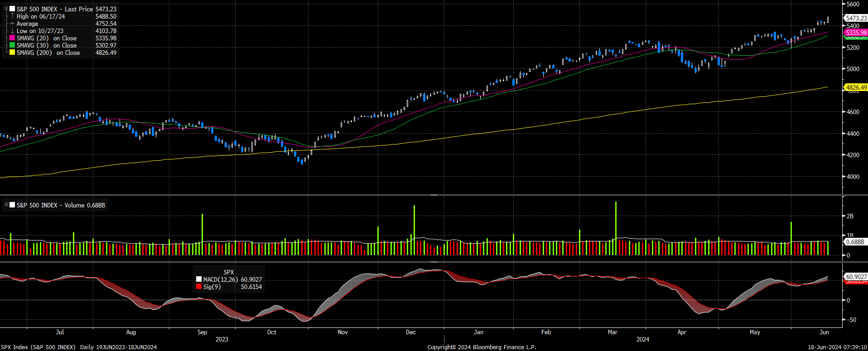Click the '18-Jun-2024 07:39:10' timestamp

click(837, 347)
